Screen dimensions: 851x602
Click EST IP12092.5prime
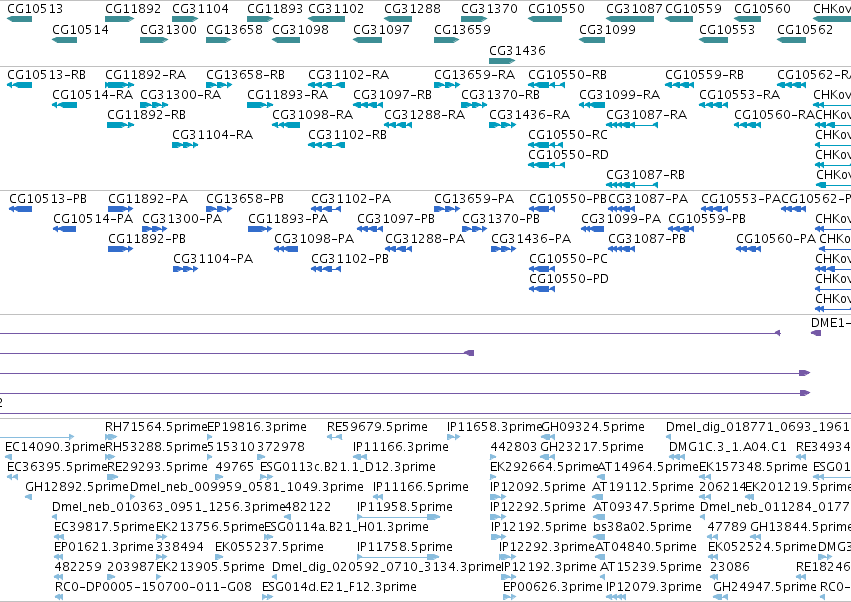538,487
